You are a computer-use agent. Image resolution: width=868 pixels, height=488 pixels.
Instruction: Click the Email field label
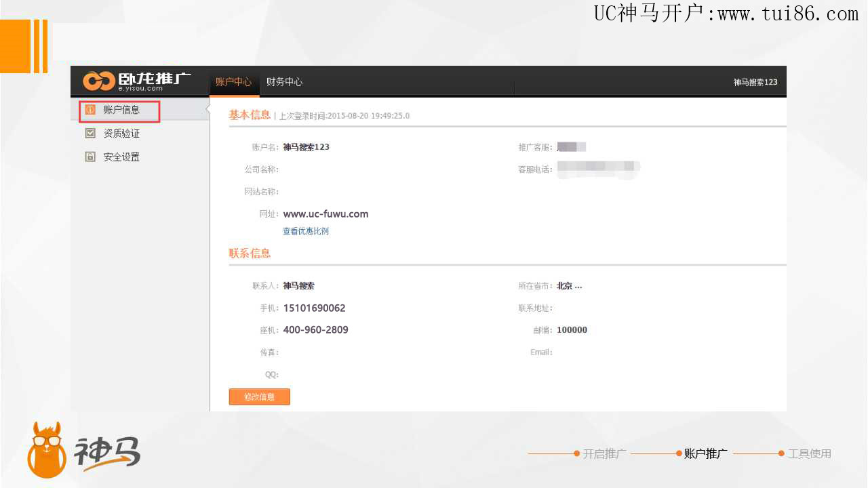coord(542,352)
